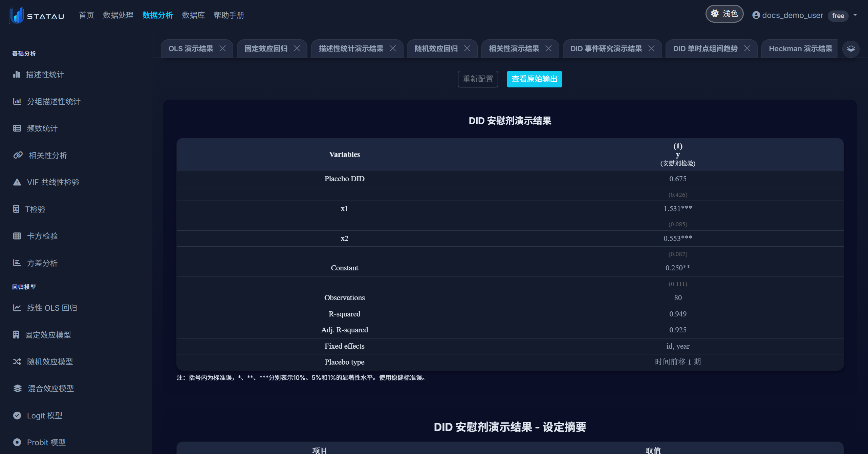Open the 数据处理 navigation item
Screen dimensions: 868x454
click(x=118, y=15)
